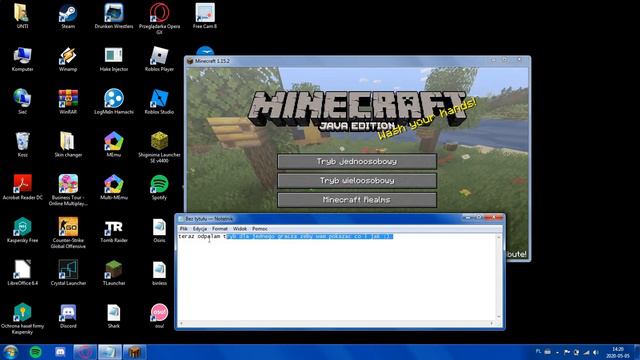Open Minecraft Realms from the main menu

click(x=357, y=200)
